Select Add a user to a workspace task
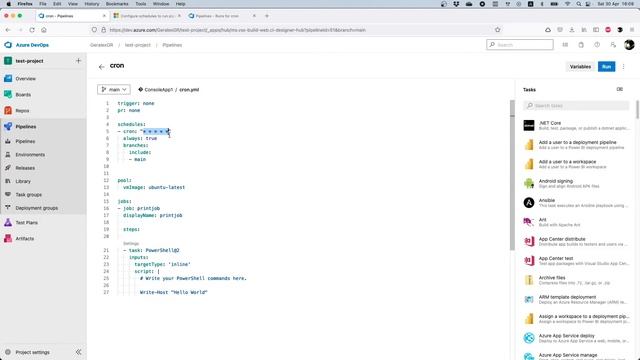This screenshot has height=360, width=640. (x=576, y=164)
